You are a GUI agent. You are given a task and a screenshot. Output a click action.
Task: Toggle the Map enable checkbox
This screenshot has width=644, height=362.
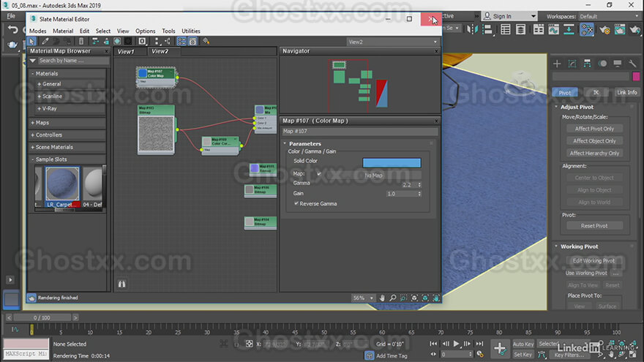(x=319, y=174)
